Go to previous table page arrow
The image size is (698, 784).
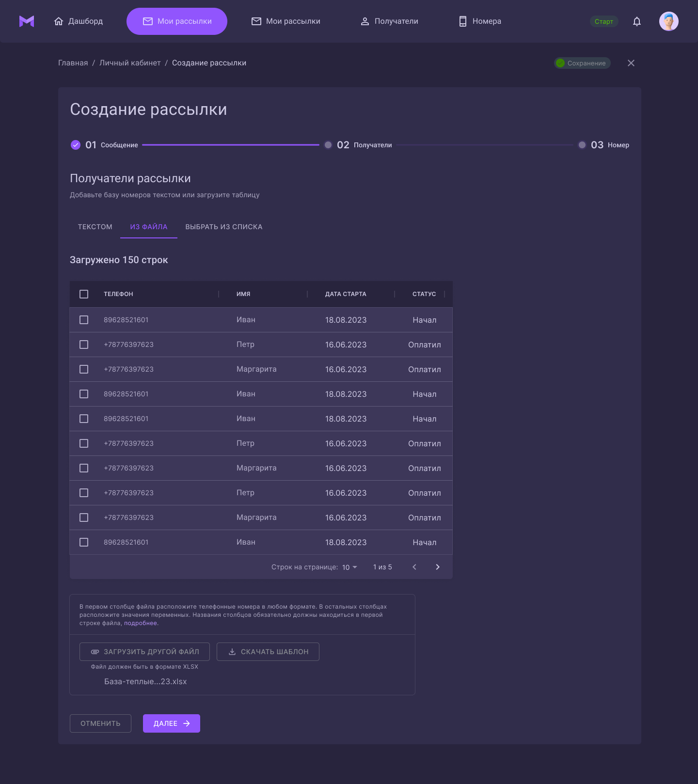pyautogui.click(x=414, y=567)
